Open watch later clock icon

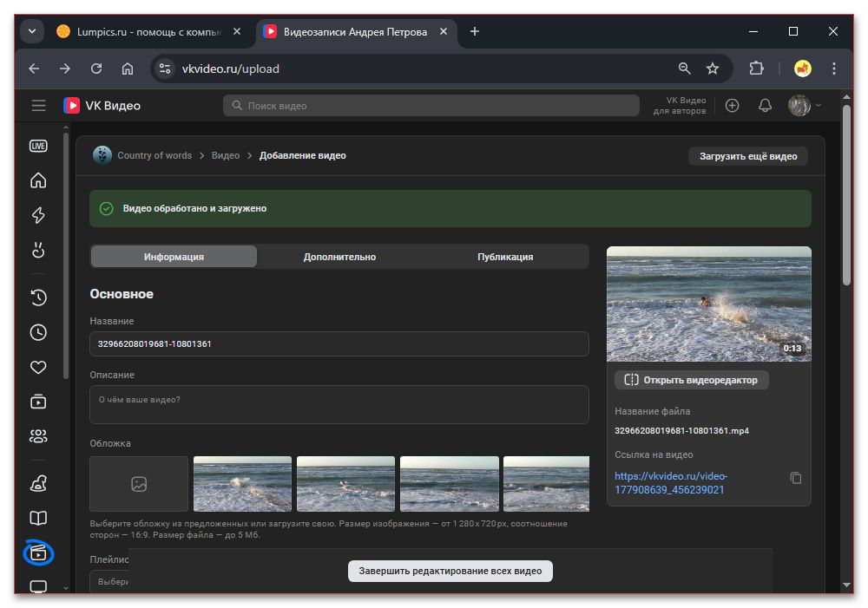pos(38,332)
